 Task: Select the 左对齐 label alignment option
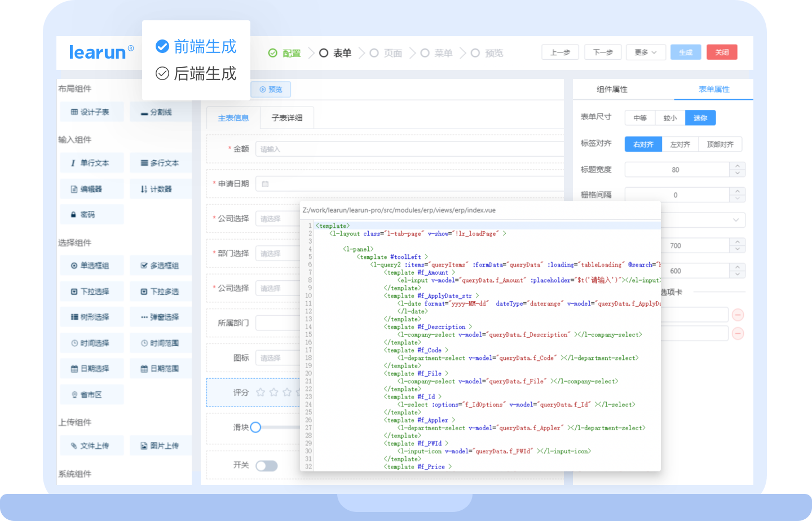coord(680,144)
